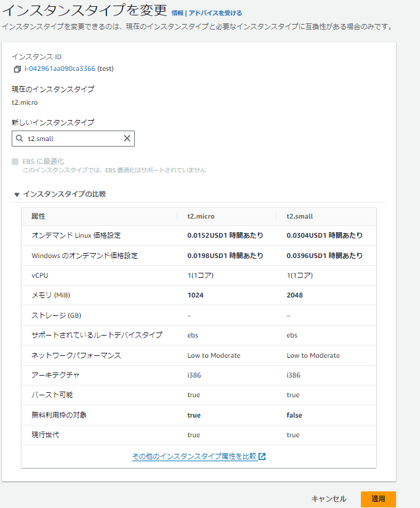Click the 現行世代 row label
Viewport: 420px width, 508px height.
point(46,435)
